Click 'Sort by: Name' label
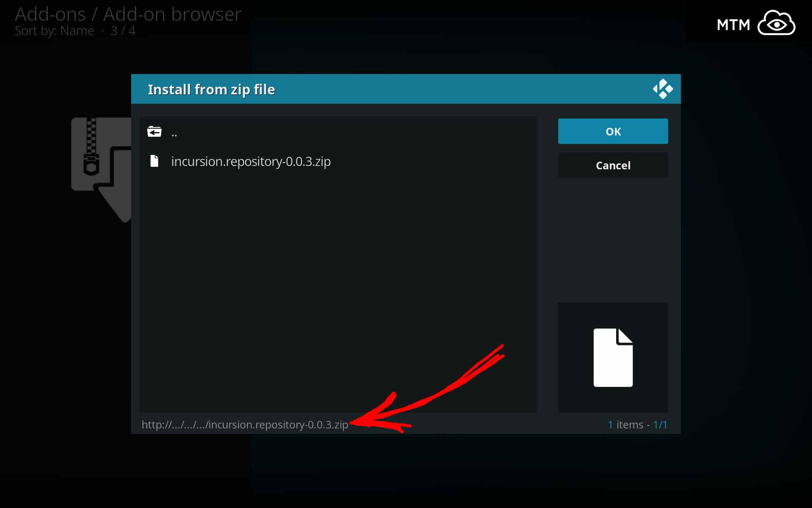Viewport: 812px width, 508px height. click(x=55, y=31)
